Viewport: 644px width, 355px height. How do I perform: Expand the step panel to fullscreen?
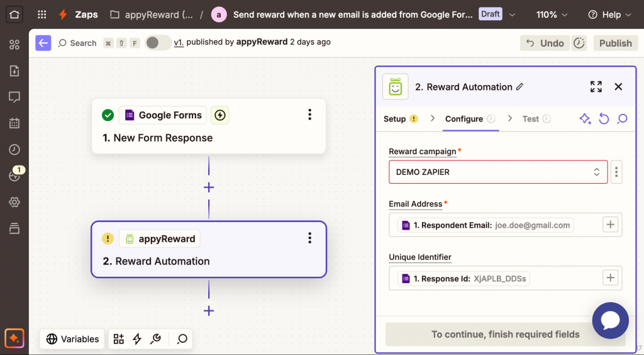click(596, 87)
